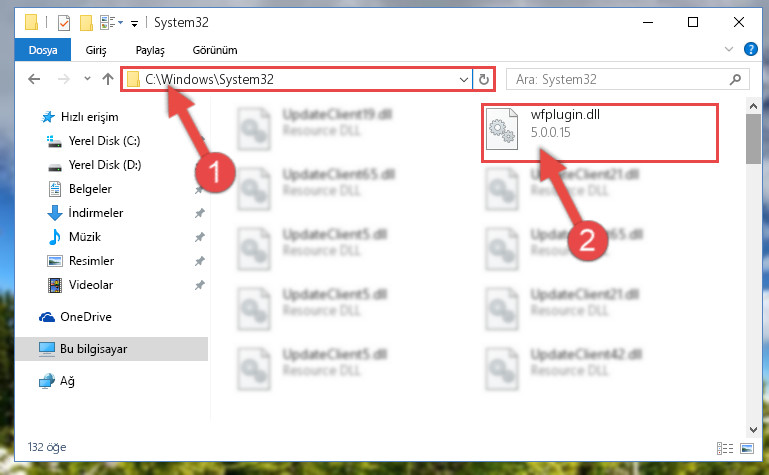Switch to details view layout icon
This screenshot has height=475, width=769.
click(x=724, y=448)
